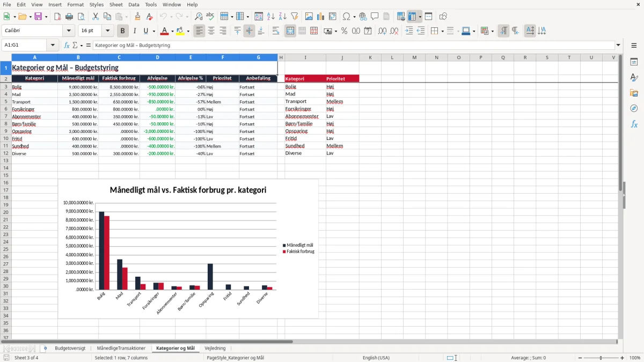This screenshot has height=362, width=644.
Task: Click into the formula input line
Action: (x=353, y=45)
